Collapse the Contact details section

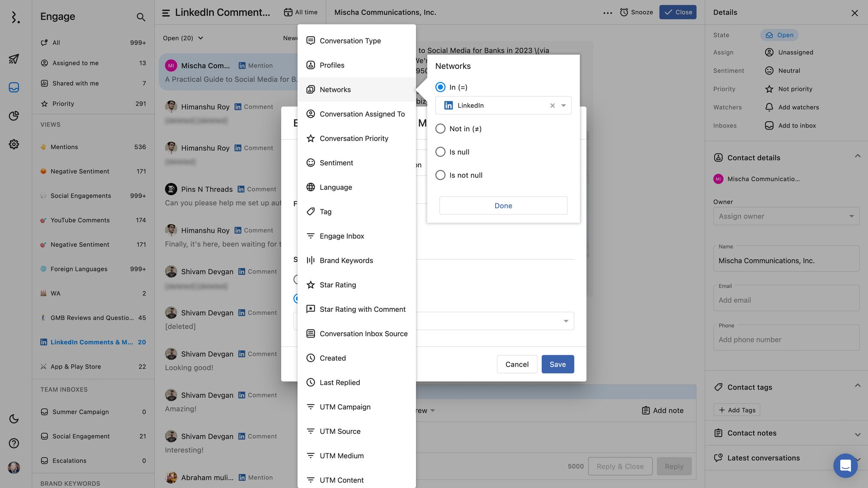click(857, 157)
